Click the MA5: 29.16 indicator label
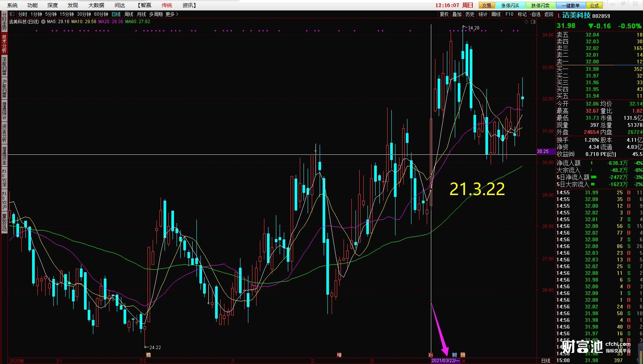Screen dimensions: 643x364 (58, 22)
